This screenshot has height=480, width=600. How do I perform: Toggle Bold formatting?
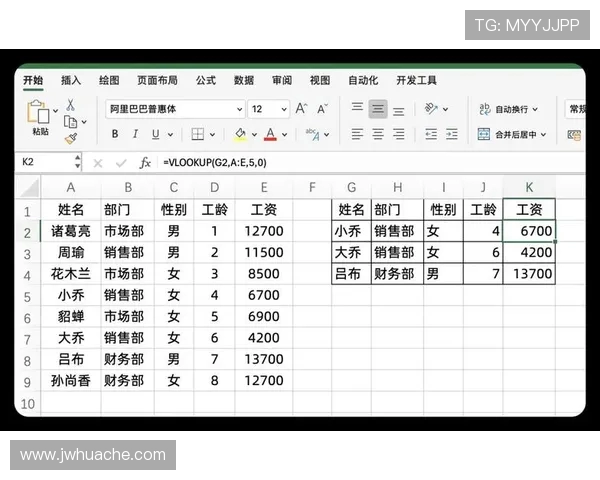click(x=115, y=134)
